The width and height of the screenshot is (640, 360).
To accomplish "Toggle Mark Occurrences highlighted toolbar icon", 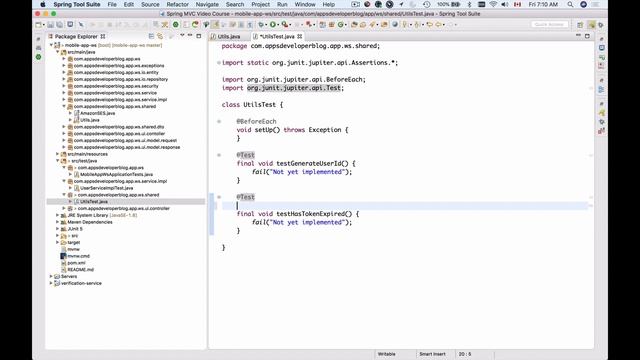I will tap(215, 25).
